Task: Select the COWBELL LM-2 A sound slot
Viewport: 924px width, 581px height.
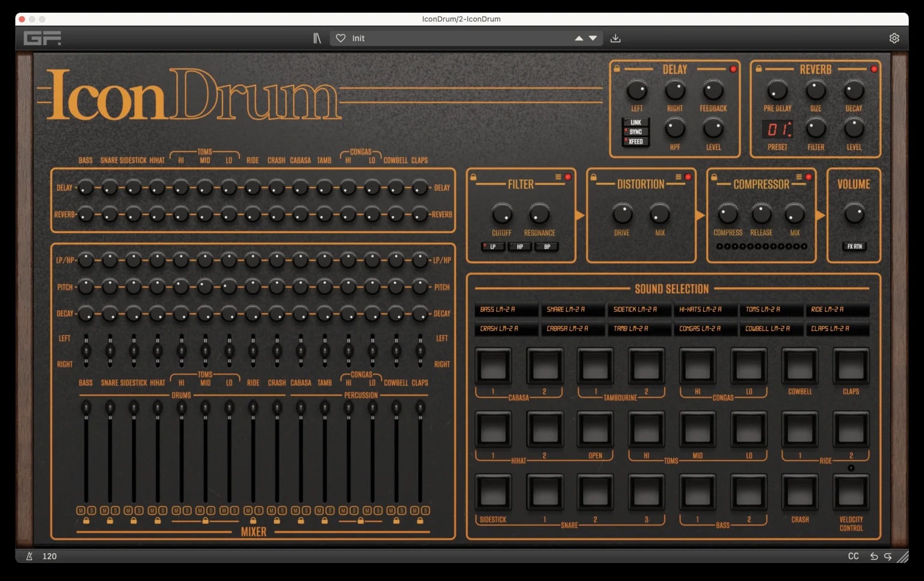Action: click(x=771, y=329)
